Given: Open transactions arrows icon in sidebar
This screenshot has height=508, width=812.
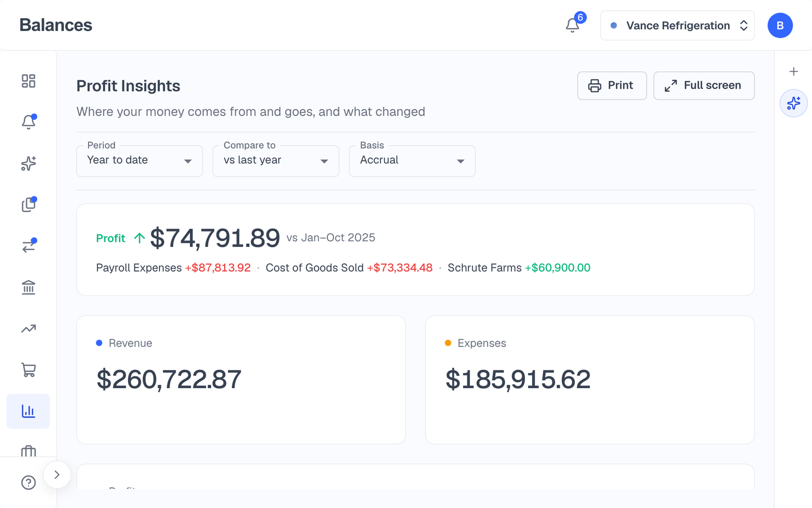Looking at the screenshot, I should 28,246.
